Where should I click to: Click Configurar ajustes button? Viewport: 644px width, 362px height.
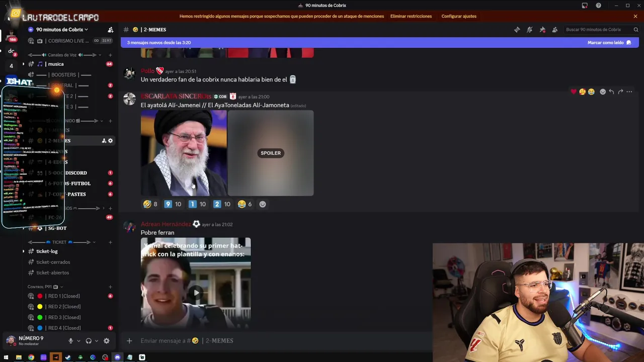[459, 16]
